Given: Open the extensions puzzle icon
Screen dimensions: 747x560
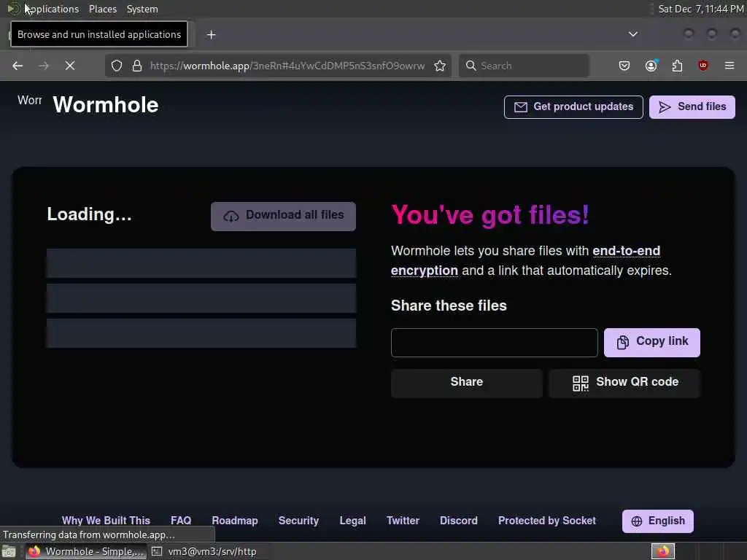Looking at the screenshot, I should pyautogui.click(x=677, y=66).
